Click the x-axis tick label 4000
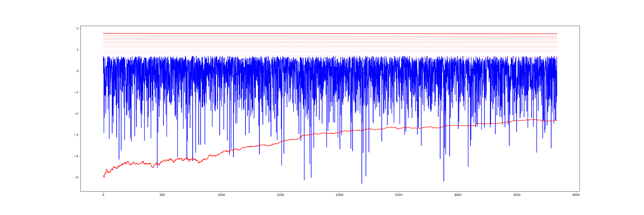644x215 pixels. [x=576, y=195]
